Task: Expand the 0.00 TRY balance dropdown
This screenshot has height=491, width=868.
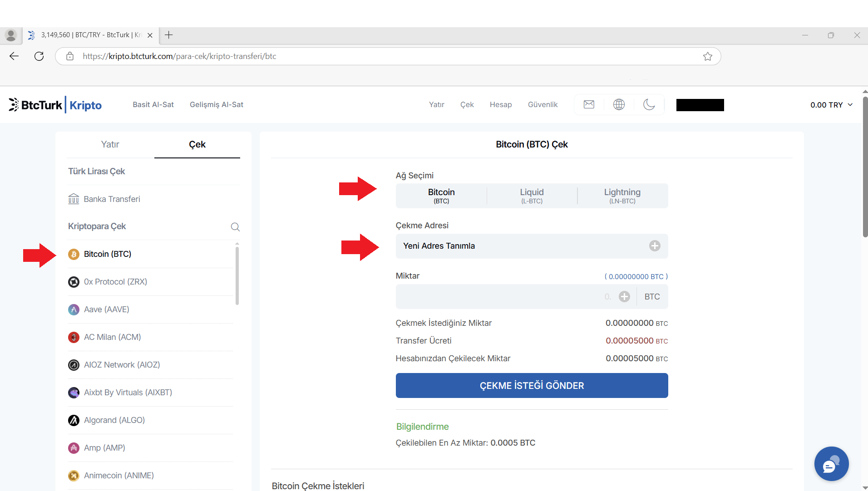Action: click(831, 105)
